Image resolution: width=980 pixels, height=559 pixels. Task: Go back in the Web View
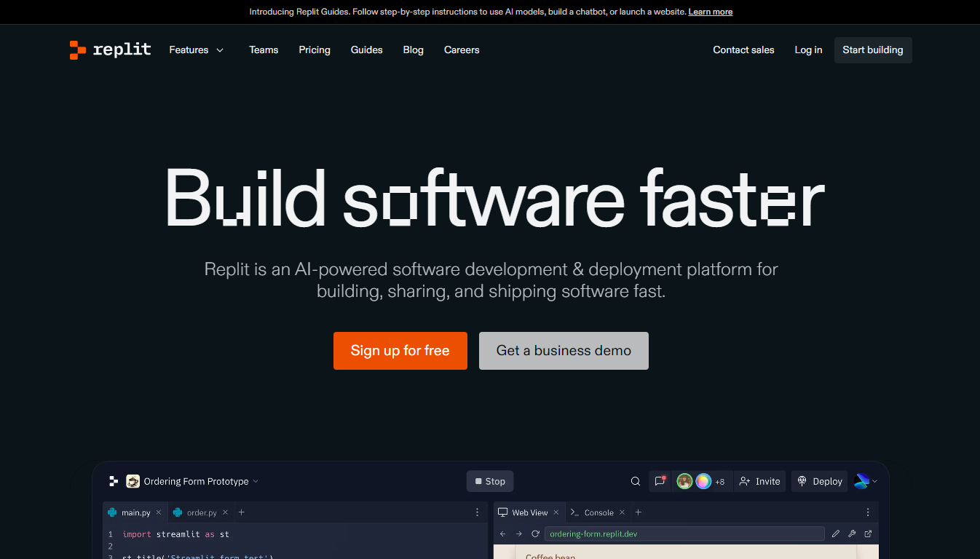502,534
